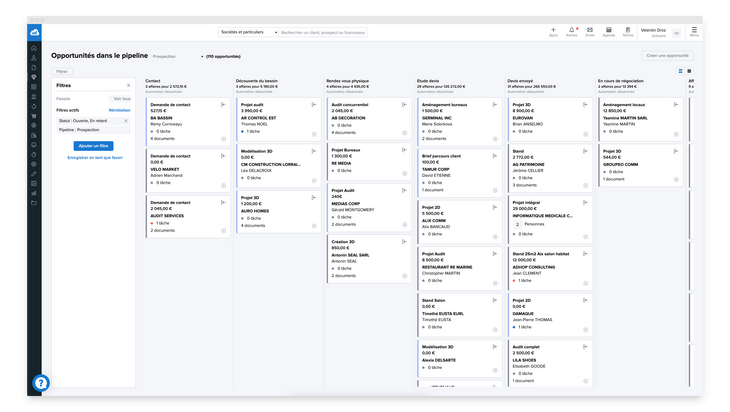730x412 pixels.
Task: Click the move arrow icon on GERMINAL INC card
Action: 495,105
